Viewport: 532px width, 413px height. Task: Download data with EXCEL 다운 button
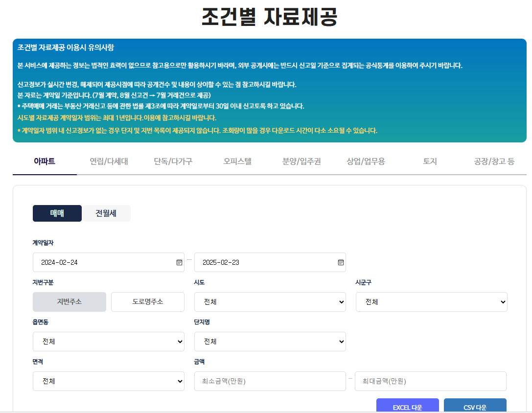[x=408, y=406]
